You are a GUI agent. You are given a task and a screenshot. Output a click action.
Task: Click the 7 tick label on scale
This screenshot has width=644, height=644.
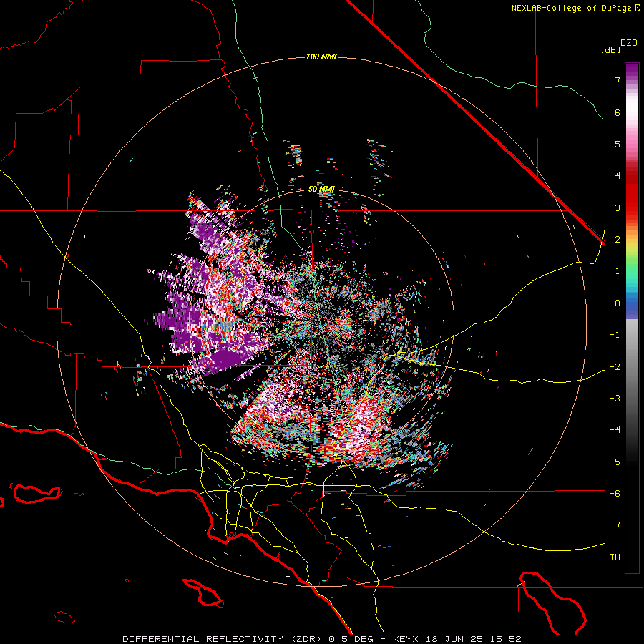click(618, 80)
